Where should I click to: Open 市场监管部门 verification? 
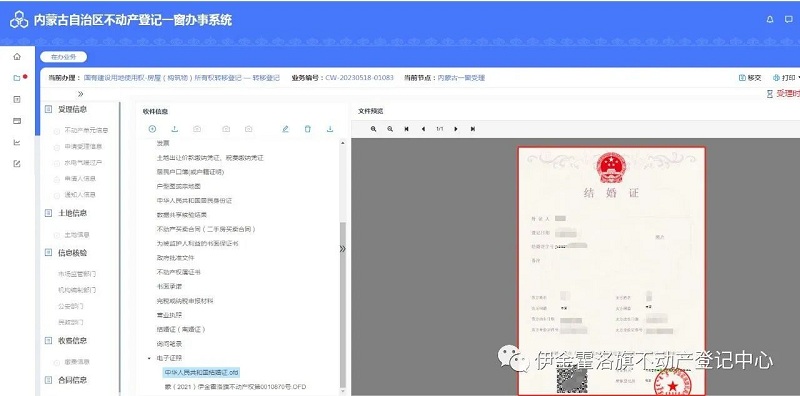click(x=77, y=274)
